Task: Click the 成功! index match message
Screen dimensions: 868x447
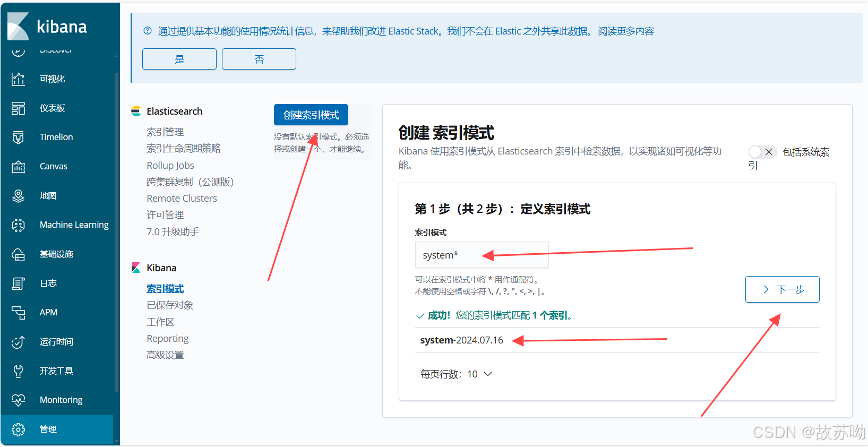Action: [494, 316]
